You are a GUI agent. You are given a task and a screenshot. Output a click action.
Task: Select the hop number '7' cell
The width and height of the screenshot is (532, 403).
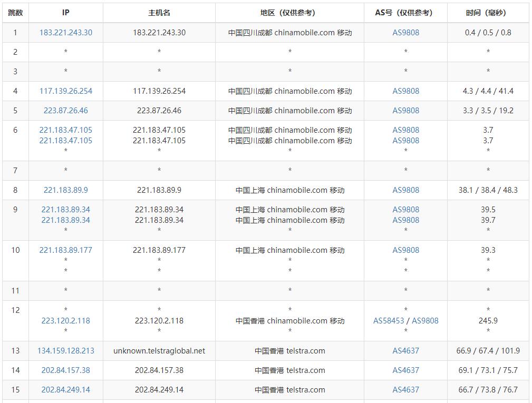(x=15, y=171)
